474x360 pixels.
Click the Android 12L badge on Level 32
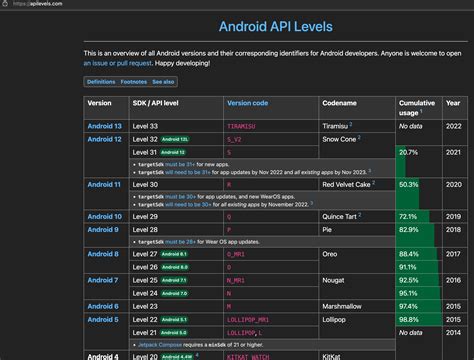pos(175,139)
